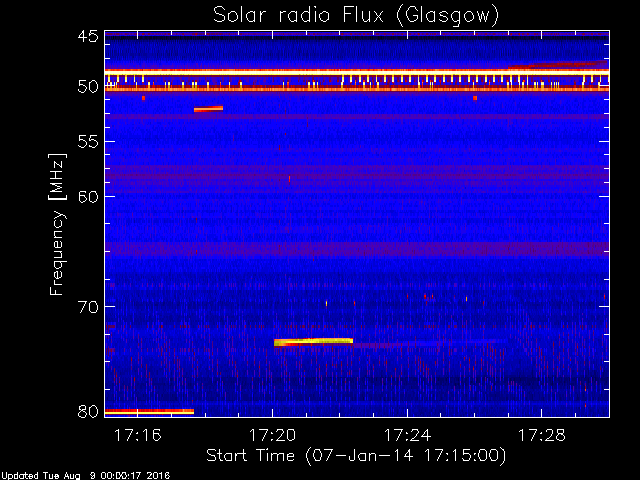Image resolution: width=640 pixels, height=480 pixels.
Task: Click the red-yellow band at 80 MHz
Action: 149,411
